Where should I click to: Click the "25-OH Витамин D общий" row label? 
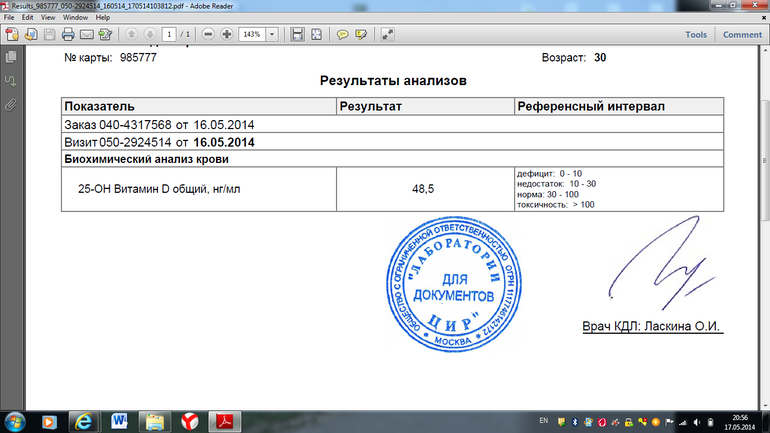[x=159, y=189]
